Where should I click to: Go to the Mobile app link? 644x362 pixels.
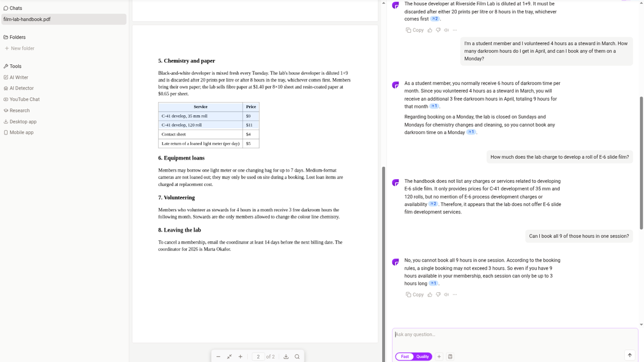(18, 132)
